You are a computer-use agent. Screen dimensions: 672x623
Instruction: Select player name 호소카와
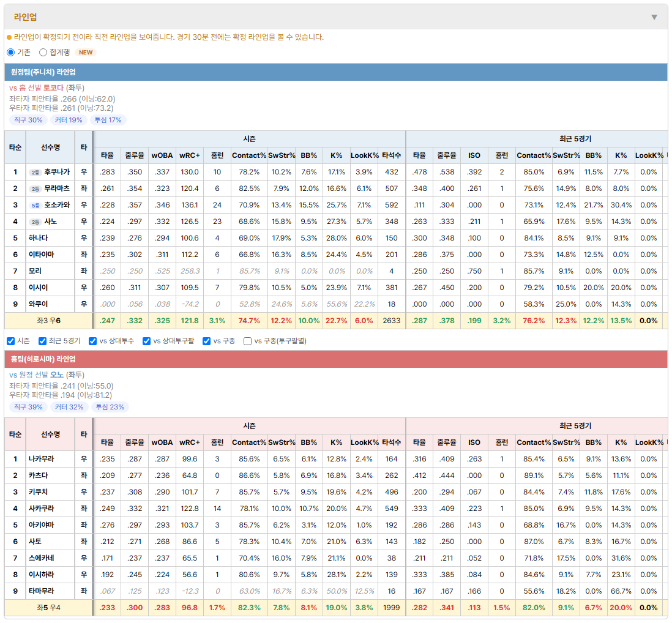pyautogui.click(x=57, y=205)
